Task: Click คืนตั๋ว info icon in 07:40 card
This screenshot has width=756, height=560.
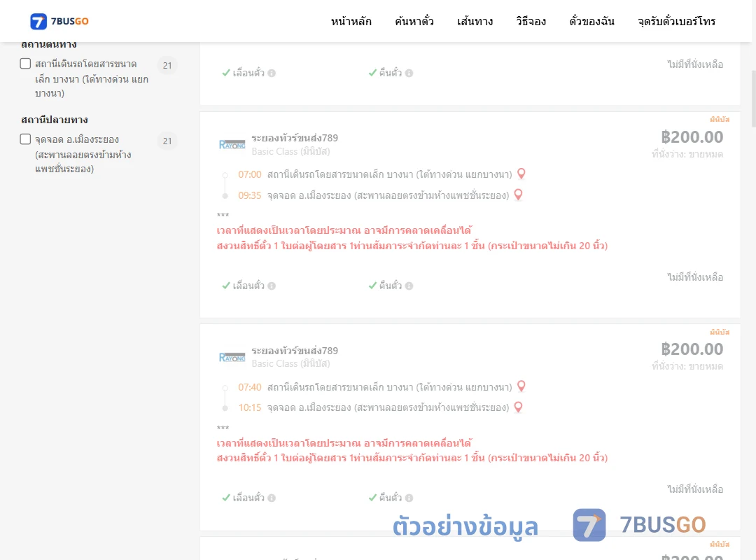Action: 409,498
